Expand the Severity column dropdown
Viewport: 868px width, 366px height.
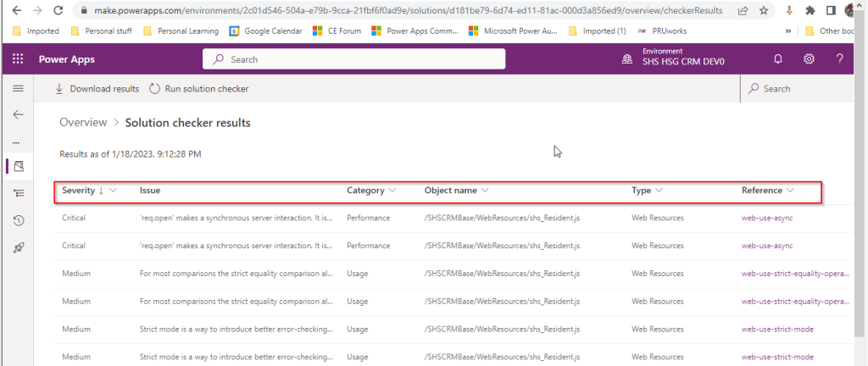113,191
